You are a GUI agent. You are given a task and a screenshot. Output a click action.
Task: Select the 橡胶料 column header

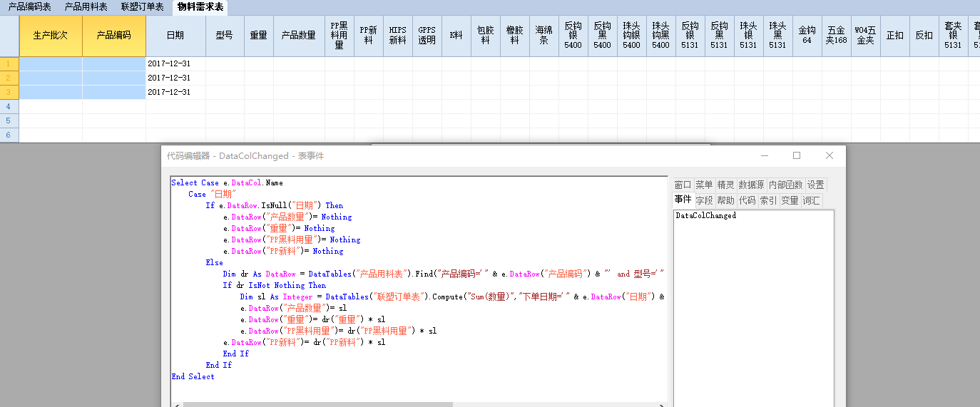pos(514,36)
